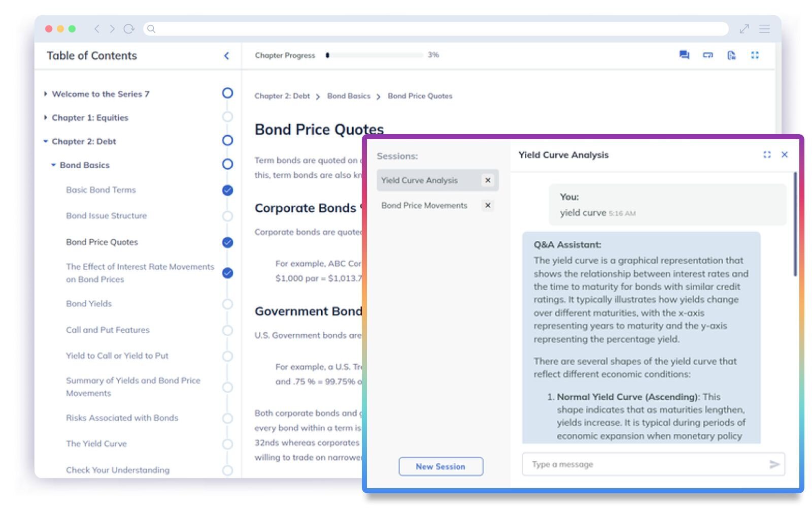Mark Bond Yields lesson as complete

[227, 304]
